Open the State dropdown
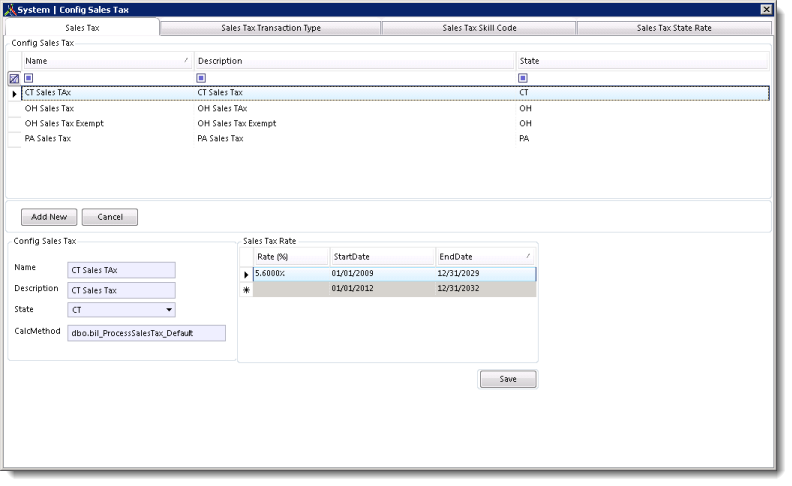Image resolution: width=792 pixels, height=486 pixels. coord(169,310)
